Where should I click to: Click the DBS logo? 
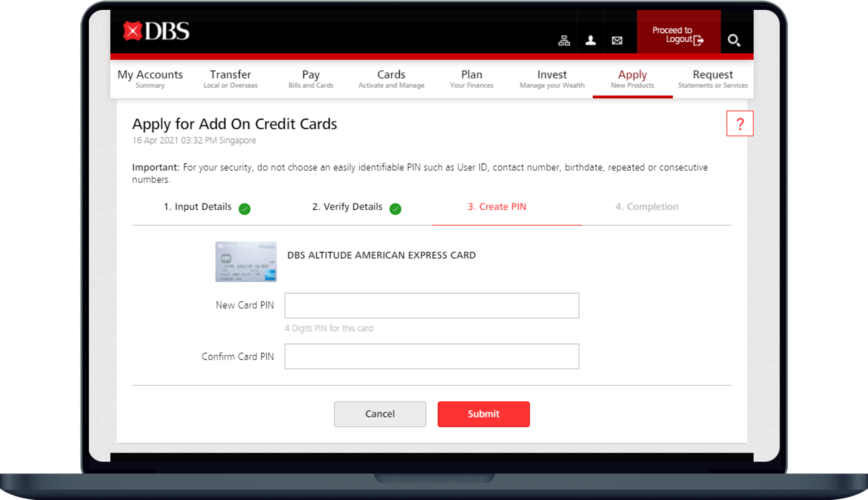click(x=156, y=31)
